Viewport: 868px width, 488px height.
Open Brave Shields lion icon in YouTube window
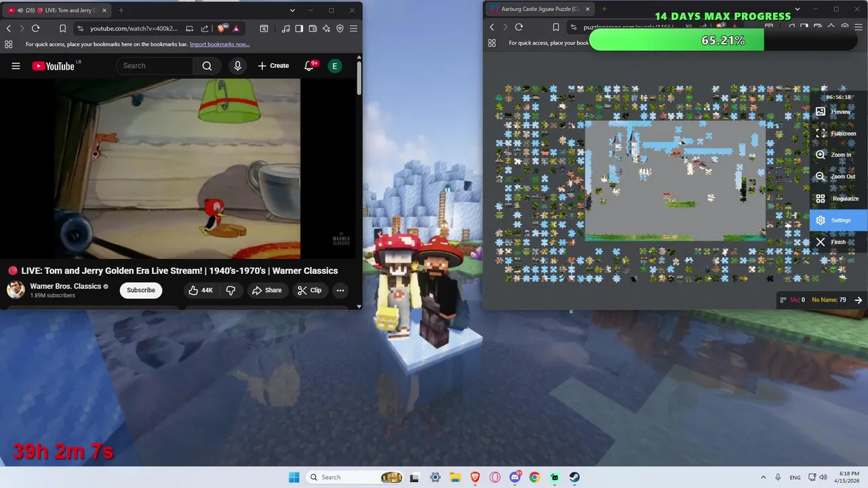(x=222, y=28)
